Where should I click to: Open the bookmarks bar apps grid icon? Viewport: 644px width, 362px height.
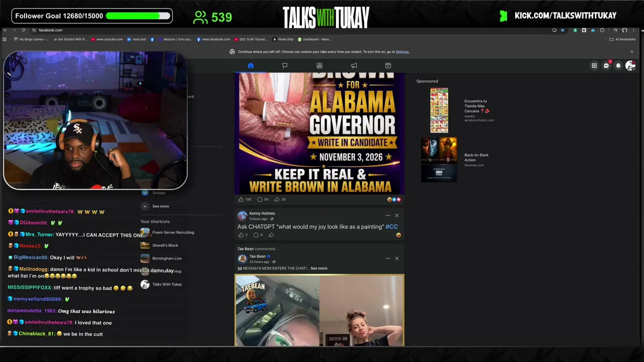click(5, 39)
